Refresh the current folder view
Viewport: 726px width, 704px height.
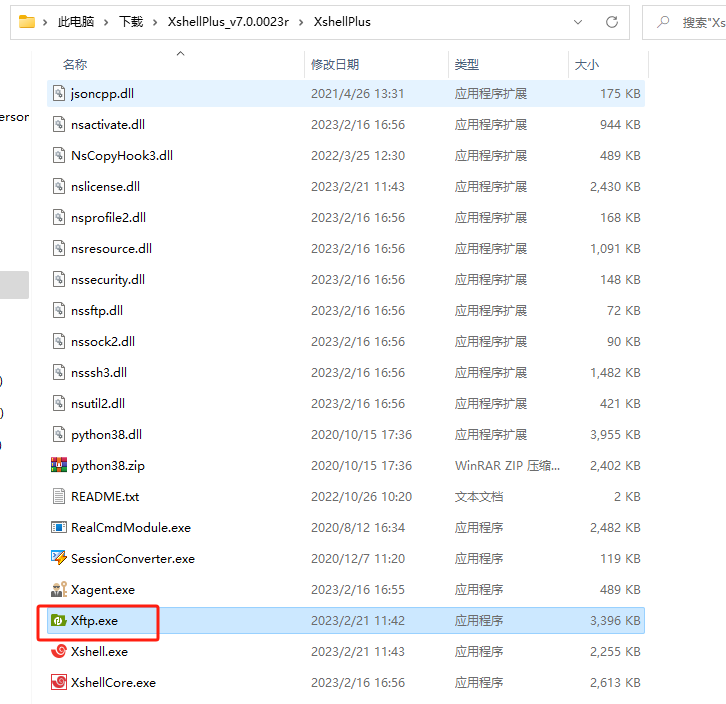tap(612, 22)
